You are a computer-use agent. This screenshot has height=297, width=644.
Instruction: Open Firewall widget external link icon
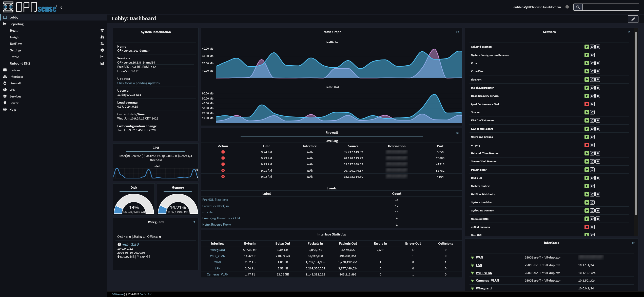click(457, 133)
